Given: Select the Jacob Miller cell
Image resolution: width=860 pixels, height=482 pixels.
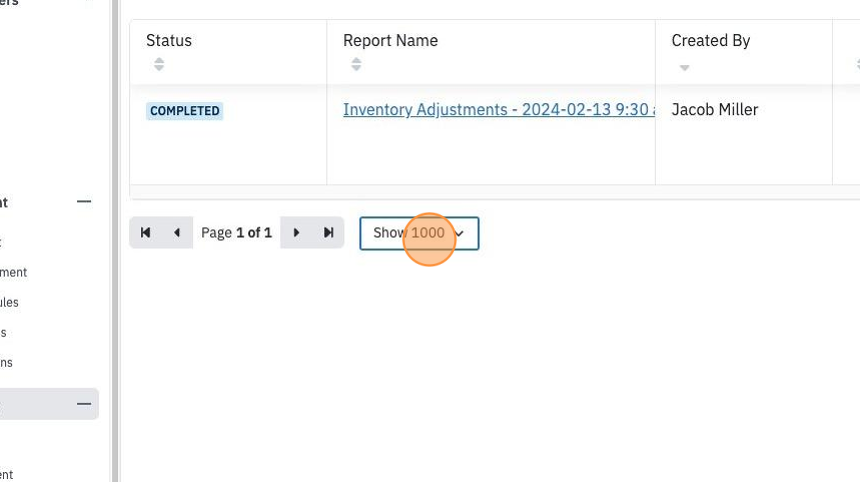Looking at the screenshot, I should [715, 110].
